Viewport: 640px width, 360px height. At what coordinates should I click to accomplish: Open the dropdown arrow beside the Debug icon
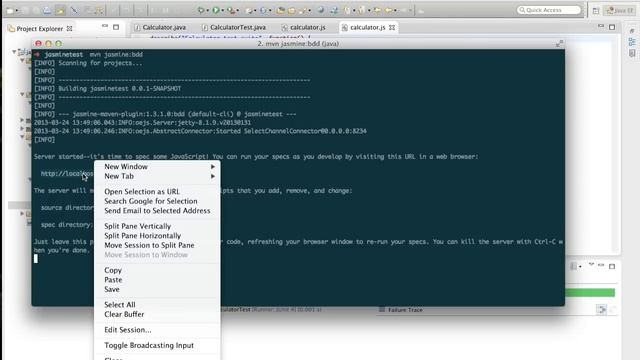207,11
